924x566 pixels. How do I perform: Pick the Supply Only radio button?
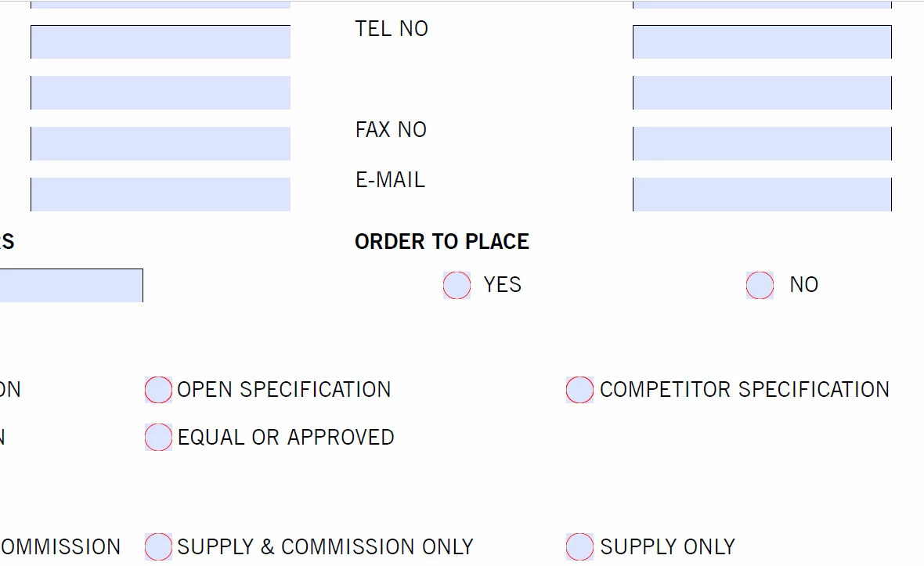point(580,546)
